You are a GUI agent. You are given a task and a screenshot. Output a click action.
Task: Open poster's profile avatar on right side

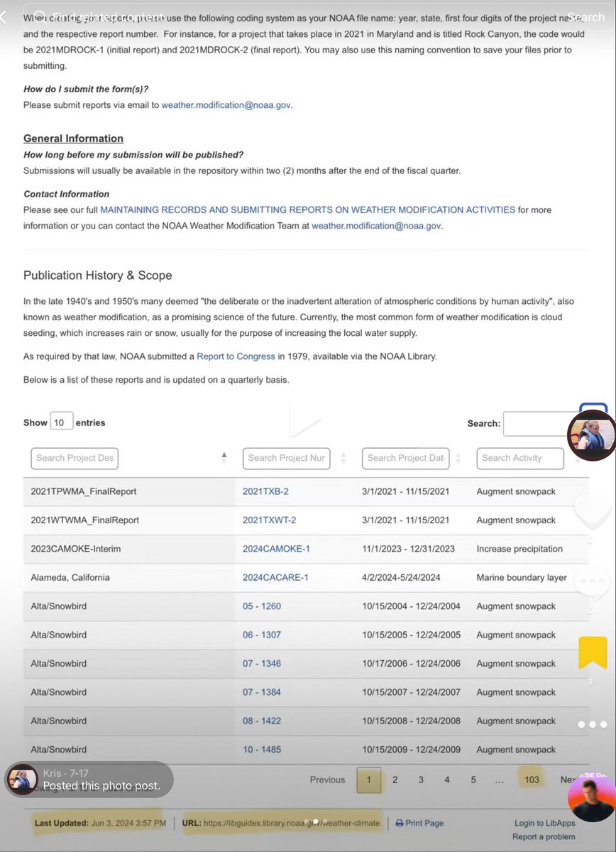click(590, 435)
